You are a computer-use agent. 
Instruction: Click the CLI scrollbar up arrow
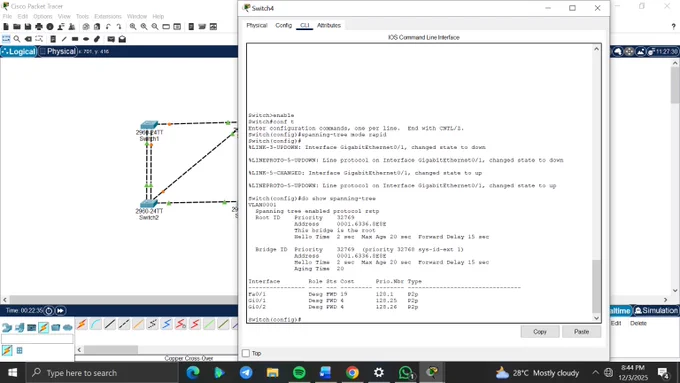[597, 49]
